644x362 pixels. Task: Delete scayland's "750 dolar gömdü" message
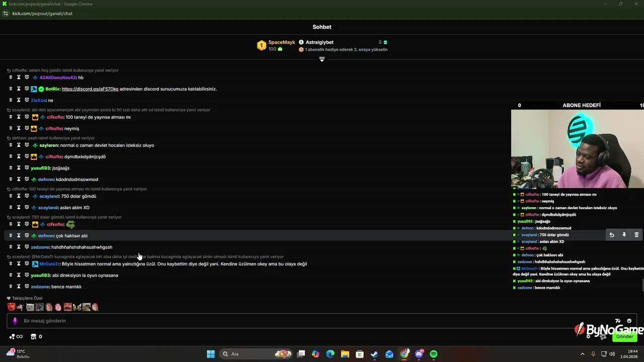11,196
